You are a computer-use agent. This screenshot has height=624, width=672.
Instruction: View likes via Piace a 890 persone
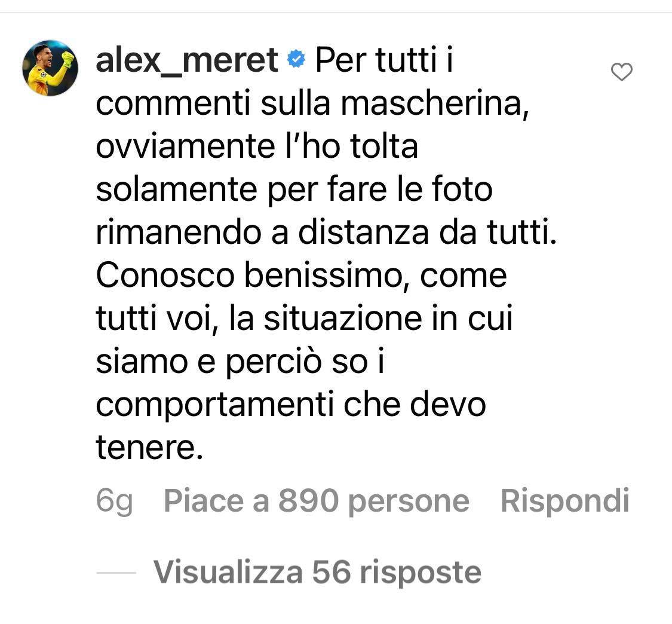coord(316,500)
